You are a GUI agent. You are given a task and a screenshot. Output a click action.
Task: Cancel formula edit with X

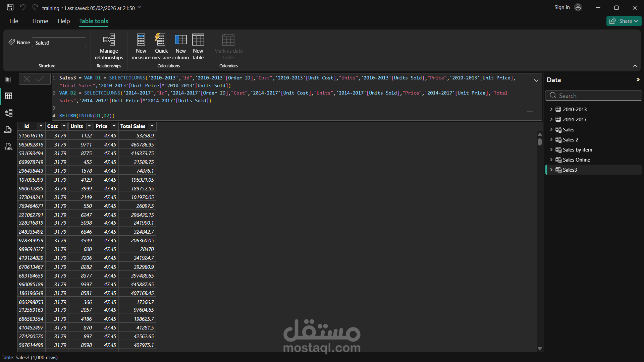click(27, 79)
